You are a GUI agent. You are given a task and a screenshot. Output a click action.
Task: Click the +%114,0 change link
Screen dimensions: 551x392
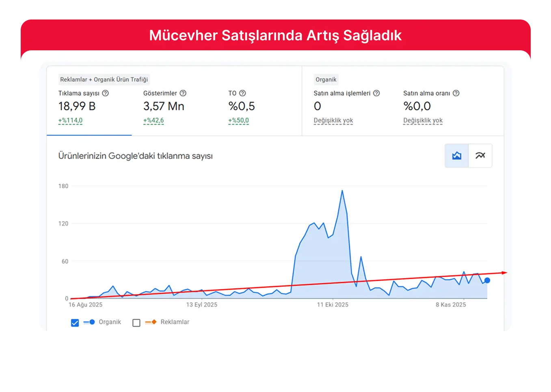pos(70,120)
